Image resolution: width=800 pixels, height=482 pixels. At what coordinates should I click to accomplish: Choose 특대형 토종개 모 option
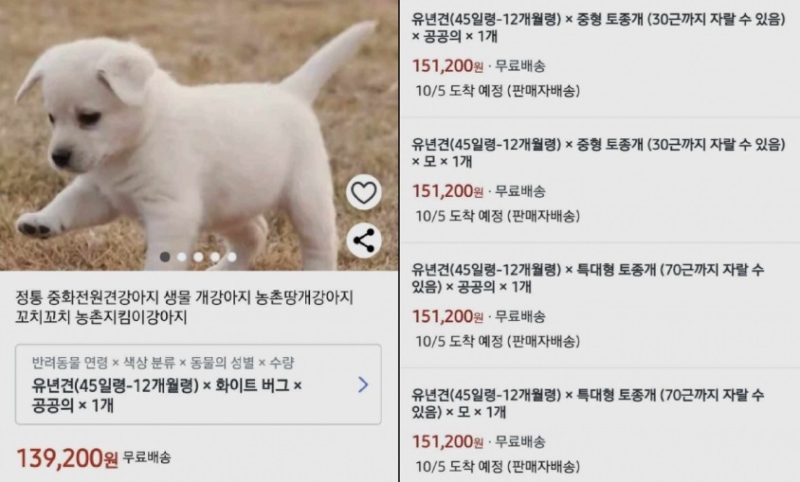click(599, 426)
